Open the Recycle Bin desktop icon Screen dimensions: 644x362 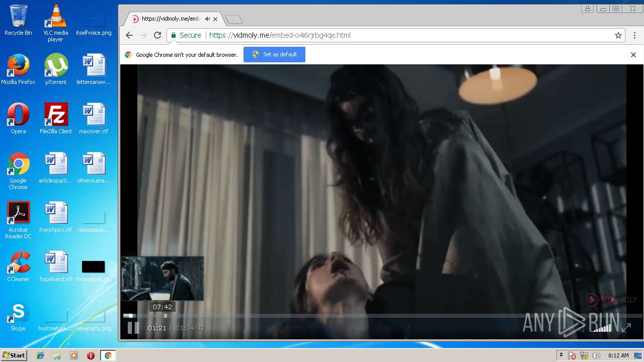click(x=18, y=20)
